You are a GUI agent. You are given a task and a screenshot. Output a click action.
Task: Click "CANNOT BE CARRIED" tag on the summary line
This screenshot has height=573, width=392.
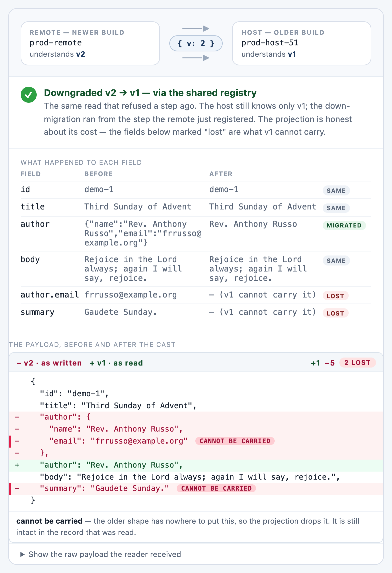(x=216, y=488)
